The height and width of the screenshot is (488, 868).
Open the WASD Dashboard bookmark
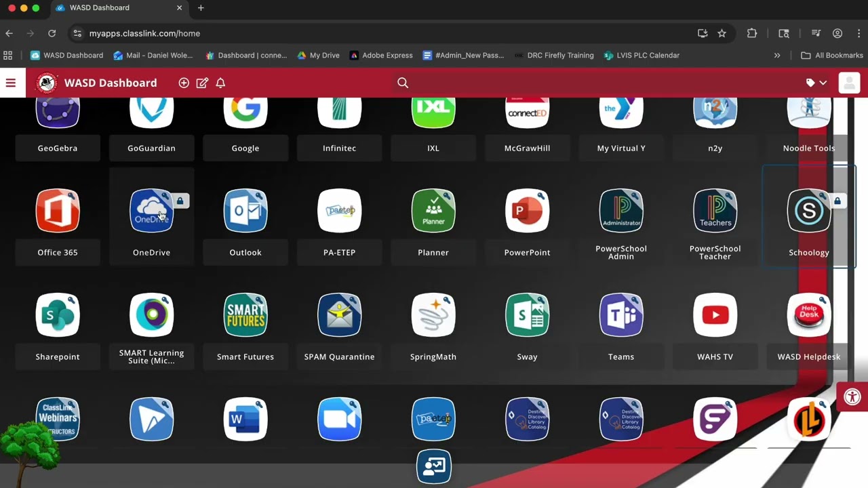tap(67, 56)
